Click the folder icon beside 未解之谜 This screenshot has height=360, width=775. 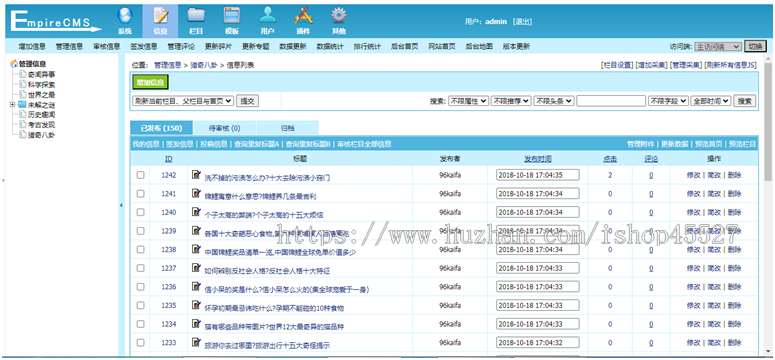[x=22, y=104]
